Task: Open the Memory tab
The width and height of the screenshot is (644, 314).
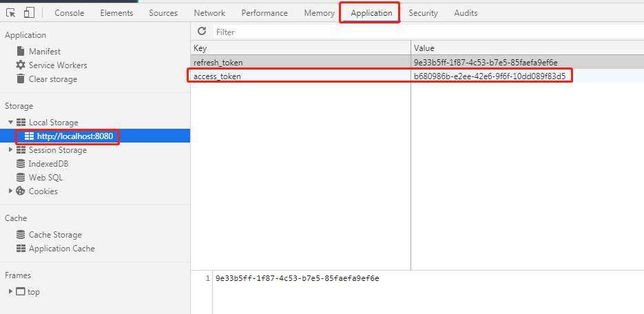Action: pyautogui.click(x=319, y=13)
